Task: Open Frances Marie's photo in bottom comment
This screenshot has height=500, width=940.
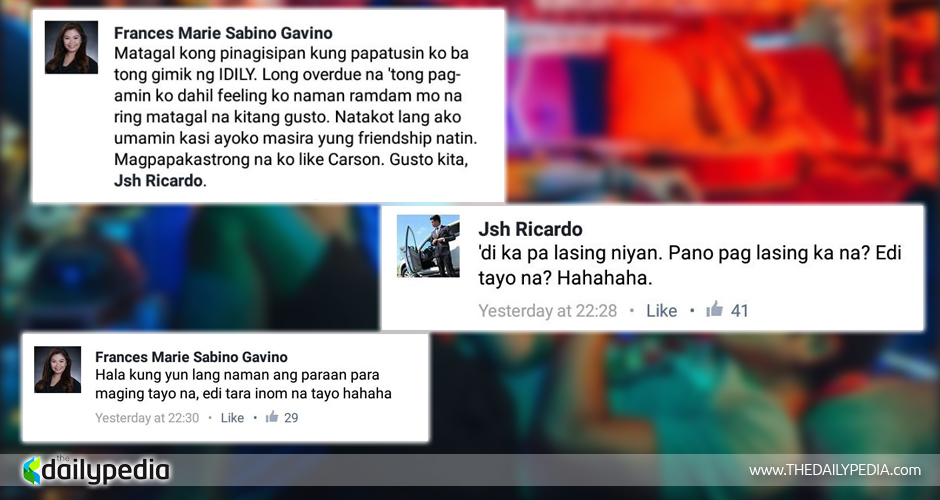Action: 58,369
